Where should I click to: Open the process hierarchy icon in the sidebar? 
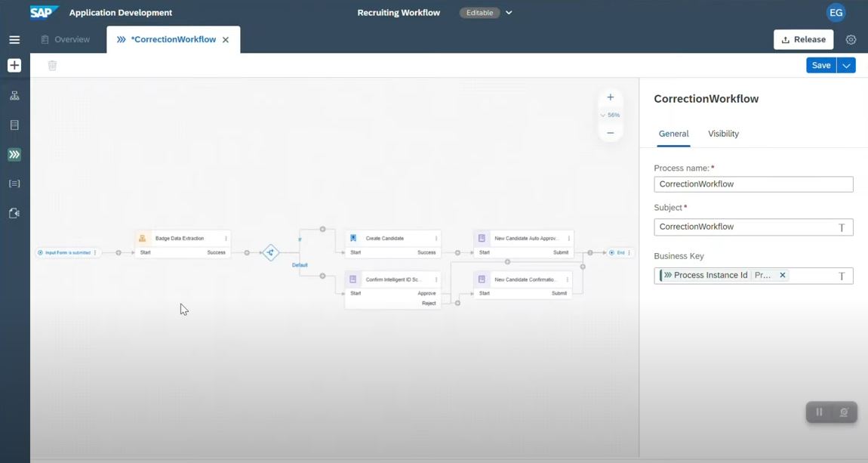click(14, 94)
